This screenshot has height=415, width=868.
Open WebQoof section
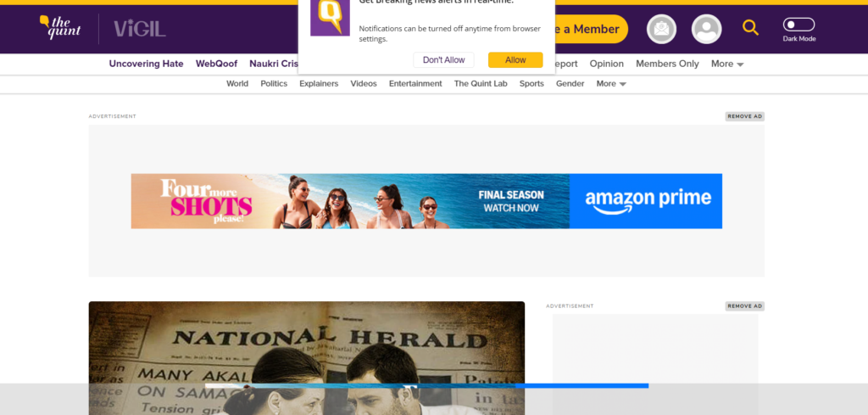click(x=216, y=64)
